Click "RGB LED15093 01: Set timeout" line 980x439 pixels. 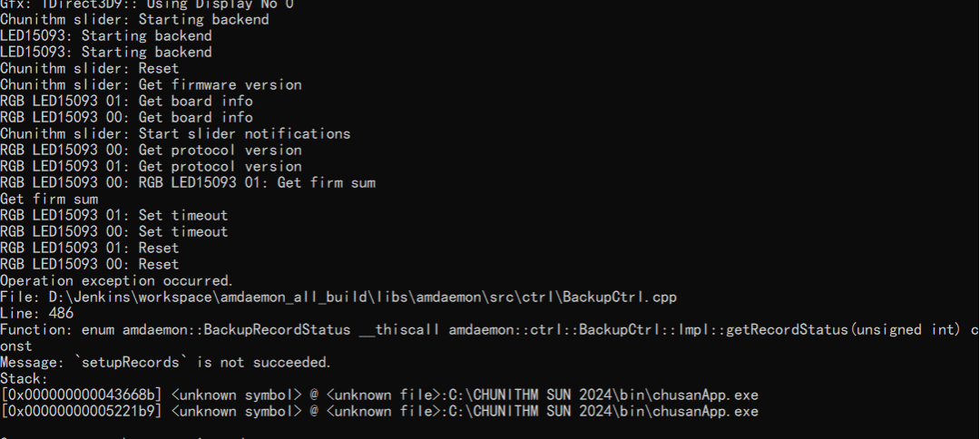114,215
